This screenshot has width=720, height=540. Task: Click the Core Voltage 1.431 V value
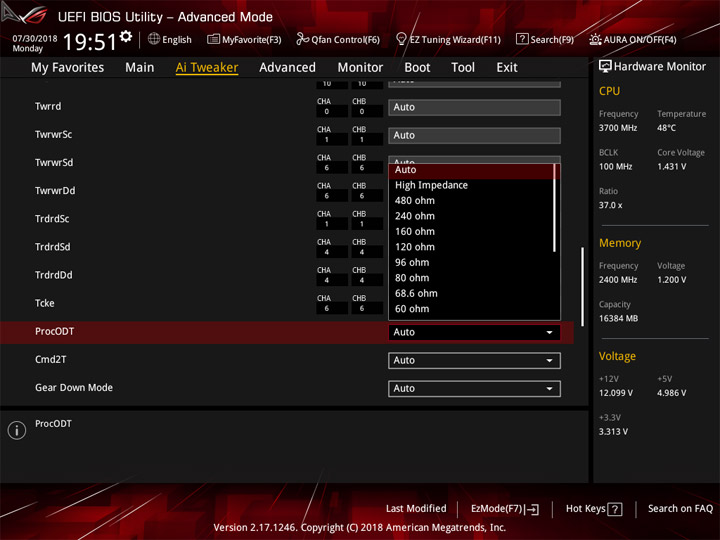(x=671, y=166)
